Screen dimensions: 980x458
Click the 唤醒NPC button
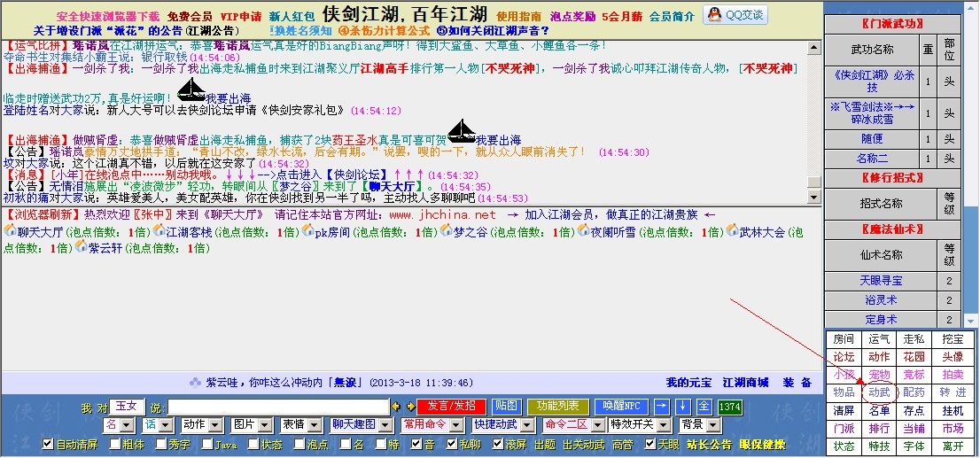(620, 406)
